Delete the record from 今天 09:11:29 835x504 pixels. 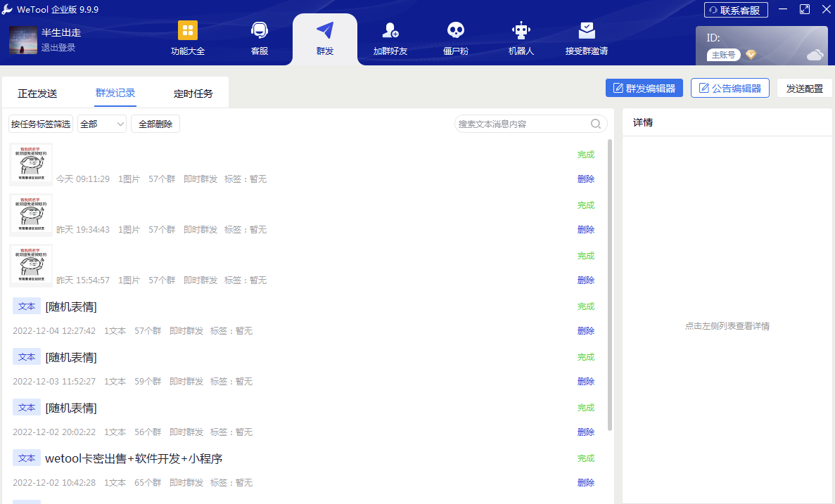[x=585, y=179]
